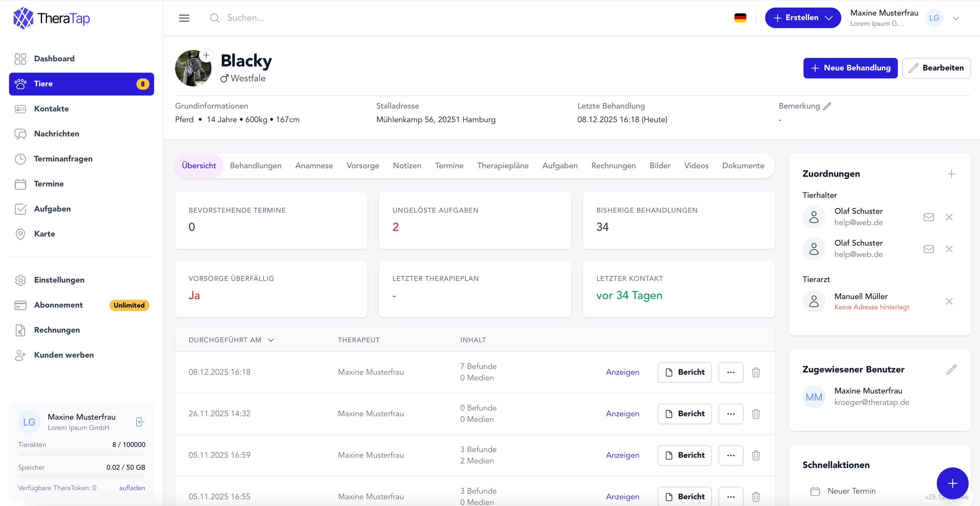Open the Termine calendar icon
This screenshot has width=980, height=506.
[21, 184]
